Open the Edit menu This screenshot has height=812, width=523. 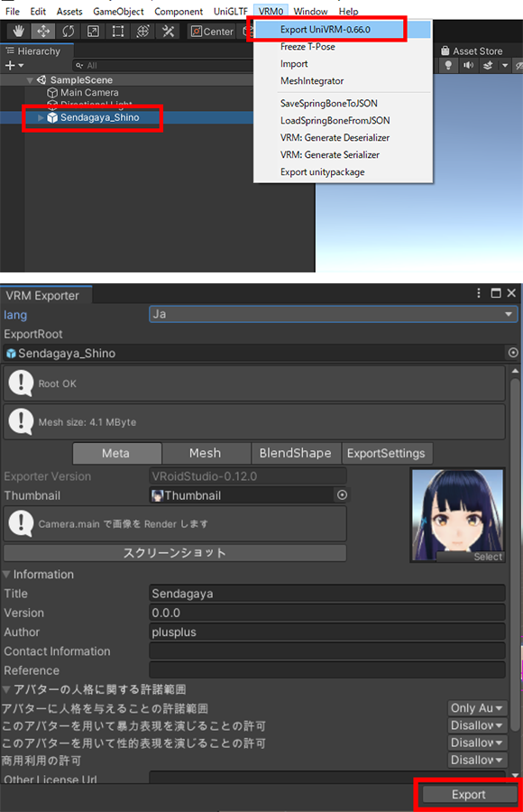point(38,12)
